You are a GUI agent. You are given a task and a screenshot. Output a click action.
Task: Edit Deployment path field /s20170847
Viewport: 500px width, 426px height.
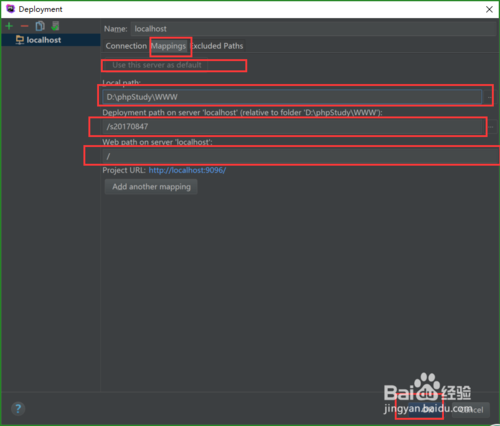292,127
